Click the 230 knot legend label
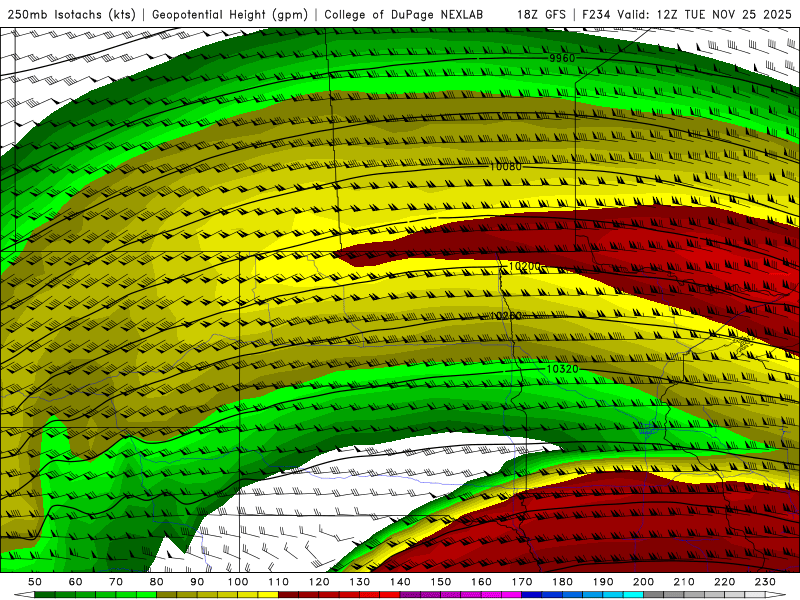 (765, 582)
